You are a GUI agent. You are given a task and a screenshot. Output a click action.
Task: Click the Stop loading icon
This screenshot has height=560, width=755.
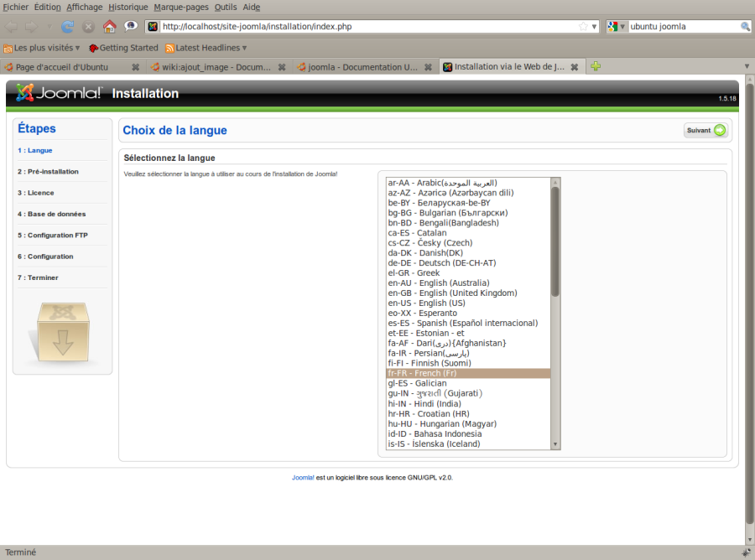point(88,27)
